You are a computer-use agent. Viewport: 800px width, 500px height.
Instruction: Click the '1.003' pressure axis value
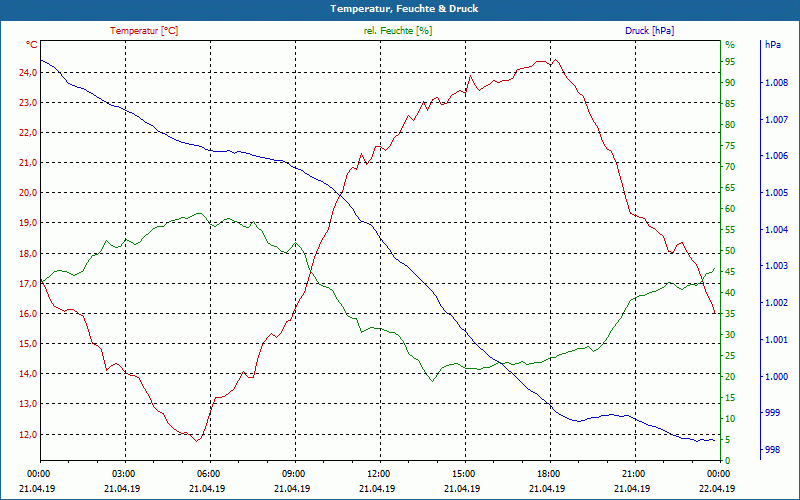pos(777,266)
